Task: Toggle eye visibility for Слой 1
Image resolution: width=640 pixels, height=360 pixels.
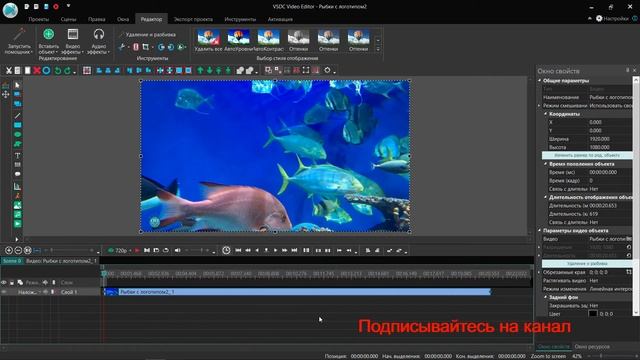Action: click(4, 292)
